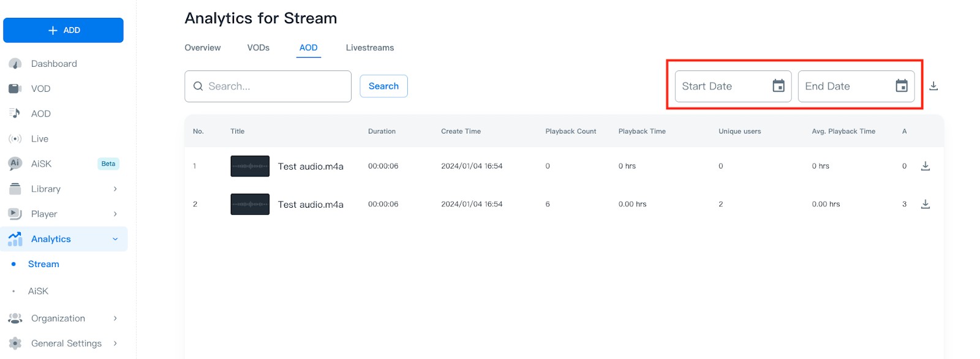Expand the Organization submenu
This screenshot has height=359, width=980.
(115, 319)
